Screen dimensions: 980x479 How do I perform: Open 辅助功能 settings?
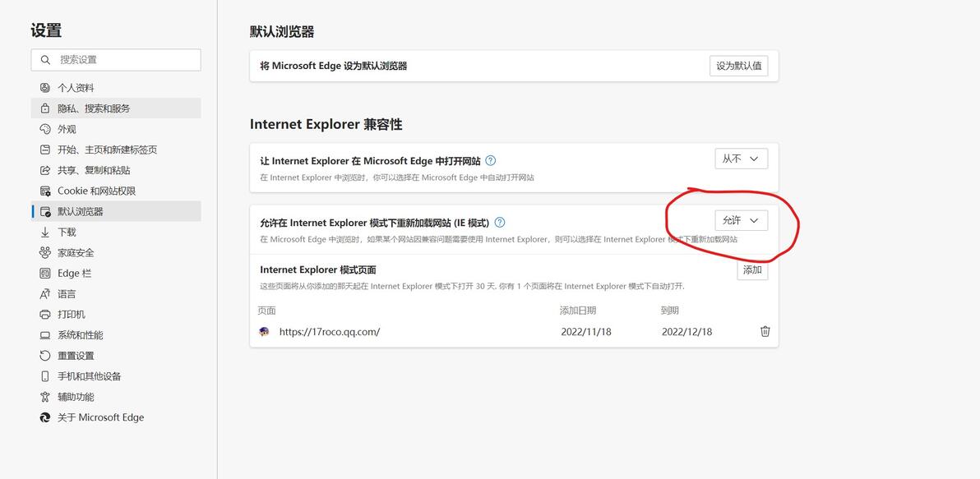point(116,397)
